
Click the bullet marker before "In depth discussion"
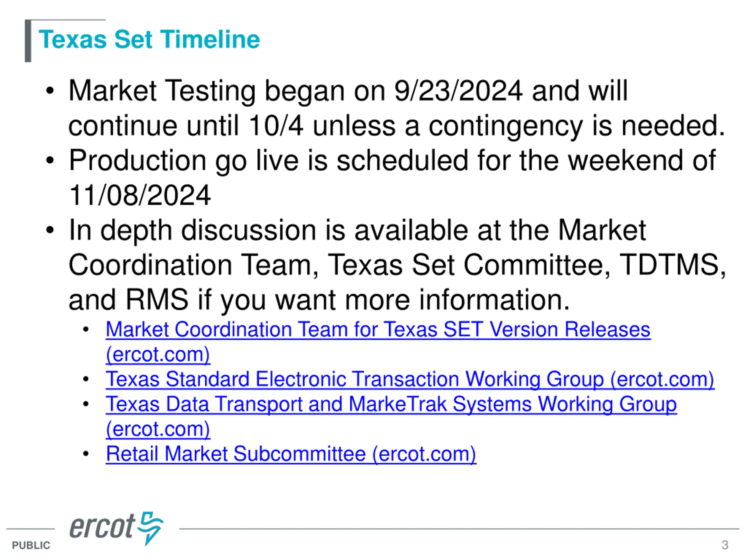tap(50, 230)
